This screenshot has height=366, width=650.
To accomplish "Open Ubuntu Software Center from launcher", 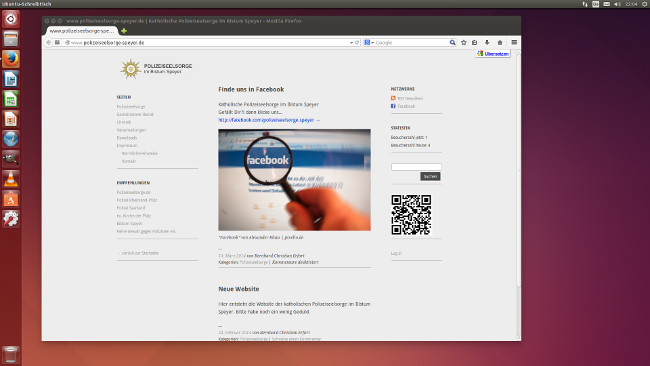I will pos(11,199).
